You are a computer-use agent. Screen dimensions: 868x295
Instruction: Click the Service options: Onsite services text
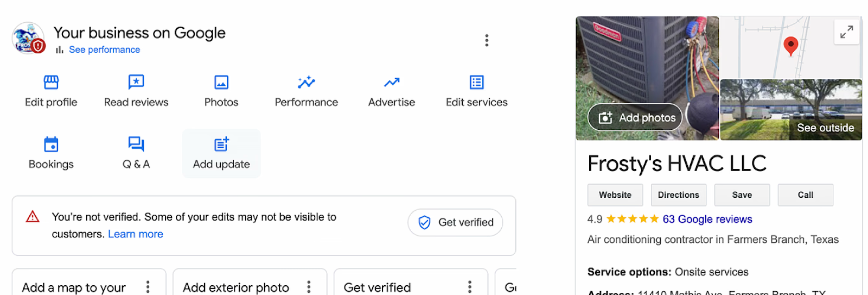tap(668, 272)
